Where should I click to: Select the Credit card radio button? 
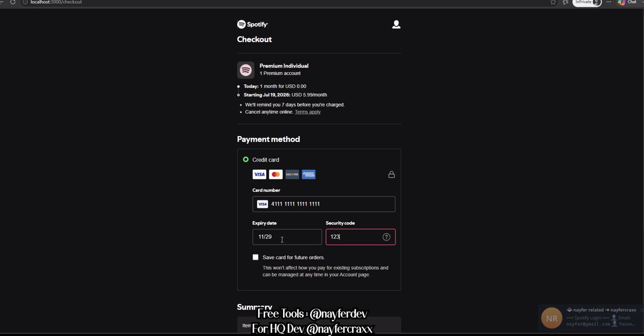246,159
